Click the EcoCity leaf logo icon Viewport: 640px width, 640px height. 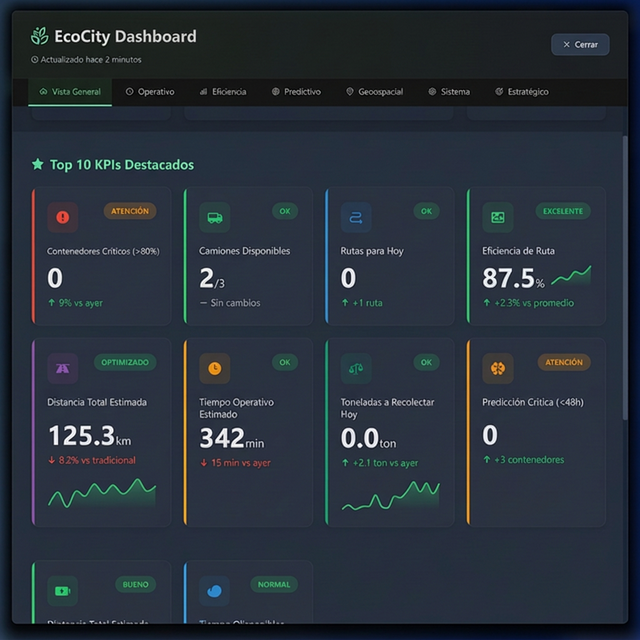[40, 36]
